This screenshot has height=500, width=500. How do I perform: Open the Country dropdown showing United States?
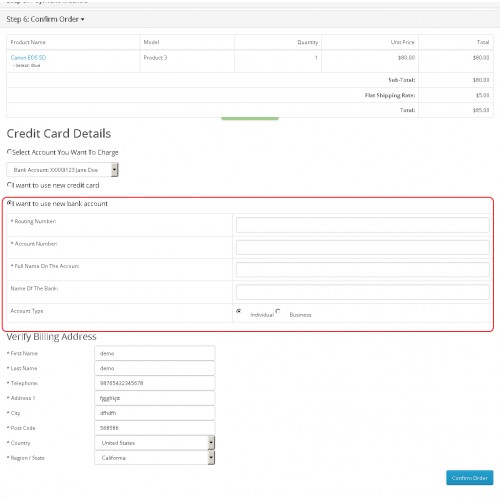pyautogui.click(x=155, y=443)
